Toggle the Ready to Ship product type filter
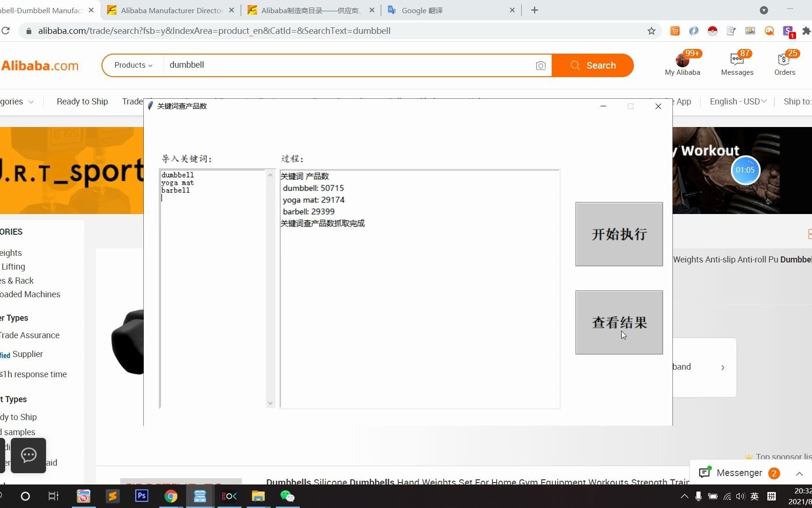Screen dimensions: 812x508 pos(18,417)
